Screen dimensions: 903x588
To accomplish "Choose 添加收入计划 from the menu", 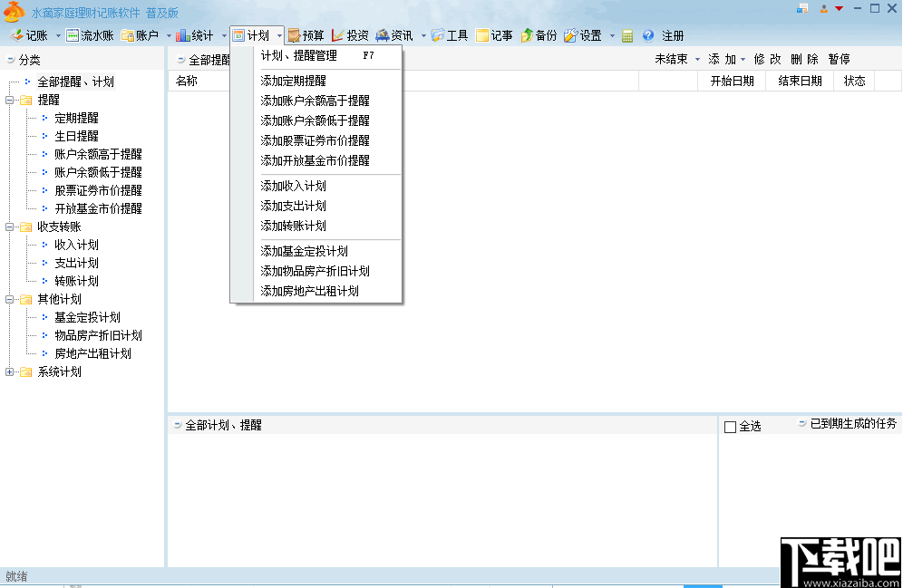I will point(327,186).
